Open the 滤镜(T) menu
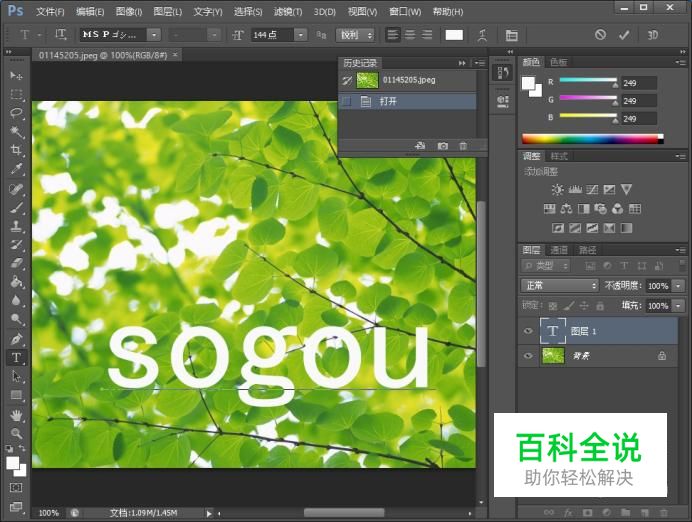 [288, 11]
